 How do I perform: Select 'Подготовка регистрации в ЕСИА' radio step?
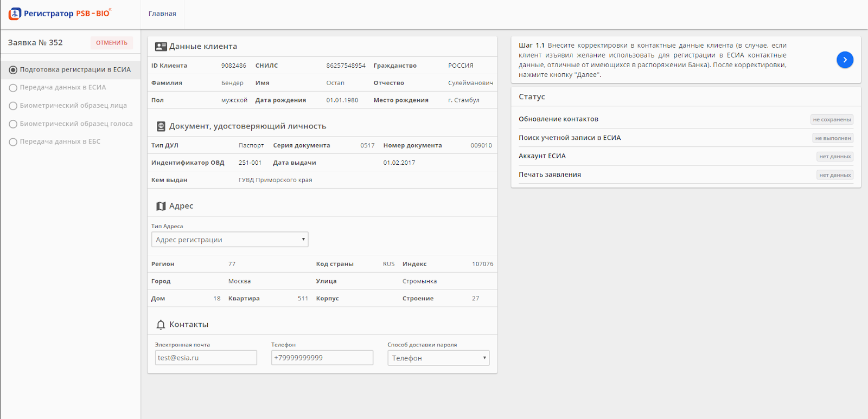[x=13, y=70]
